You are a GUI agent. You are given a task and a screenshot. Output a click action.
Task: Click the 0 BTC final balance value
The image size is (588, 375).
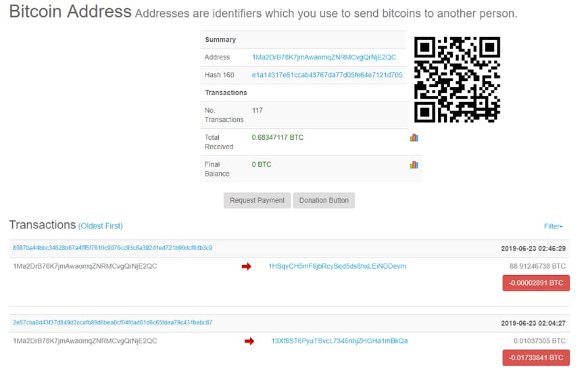click(x=262, y=164)
